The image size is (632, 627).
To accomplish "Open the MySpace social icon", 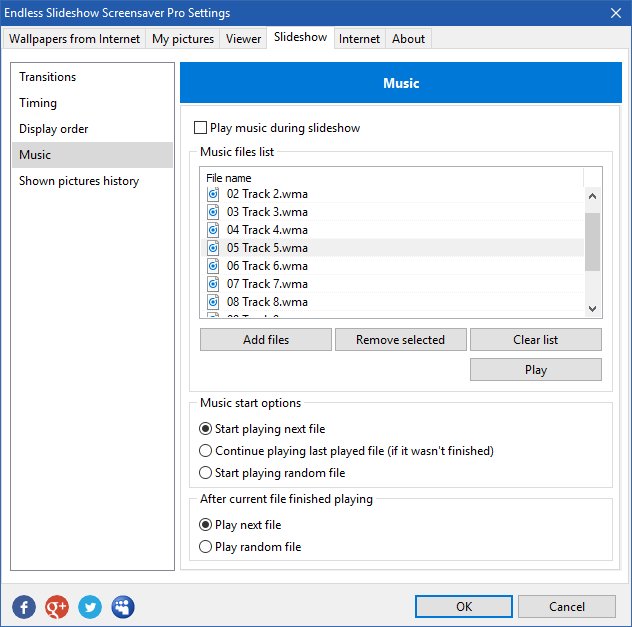I will click(123, 606).
